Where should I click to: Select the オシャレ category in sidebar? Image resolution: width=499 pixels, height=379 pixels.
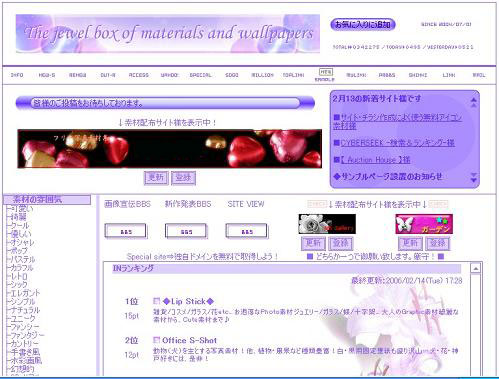[22, 242]
